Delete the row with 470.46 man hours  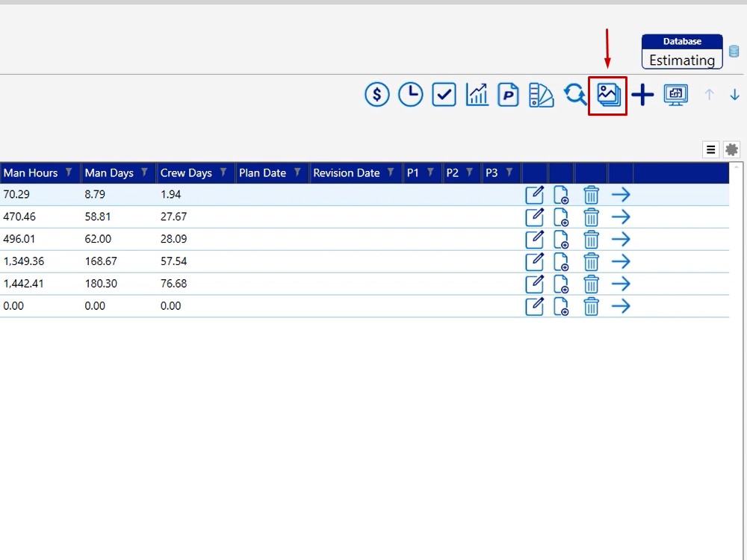click(591, 217)
